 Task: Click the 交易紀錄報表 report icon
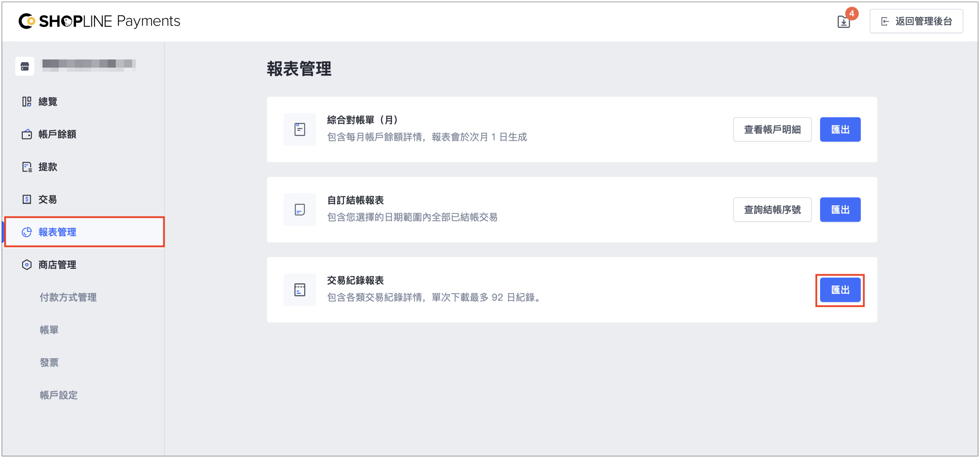300,290
